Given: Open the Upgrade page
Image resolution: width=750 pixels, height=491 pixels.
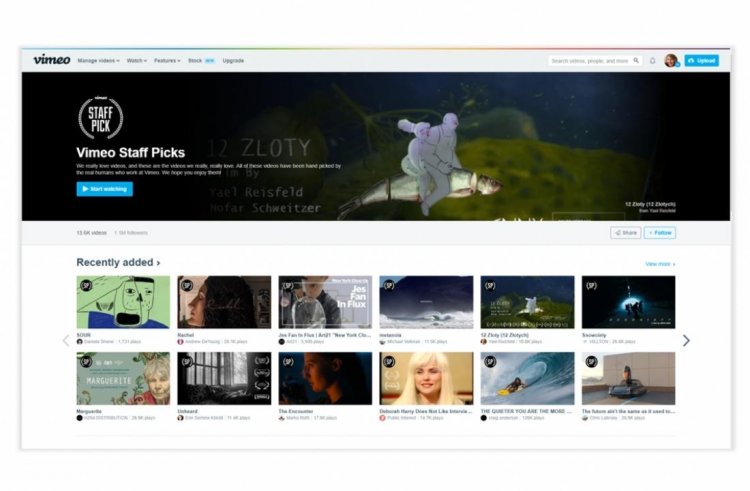Looking at the screenshot, I should (x=233, y=61).
